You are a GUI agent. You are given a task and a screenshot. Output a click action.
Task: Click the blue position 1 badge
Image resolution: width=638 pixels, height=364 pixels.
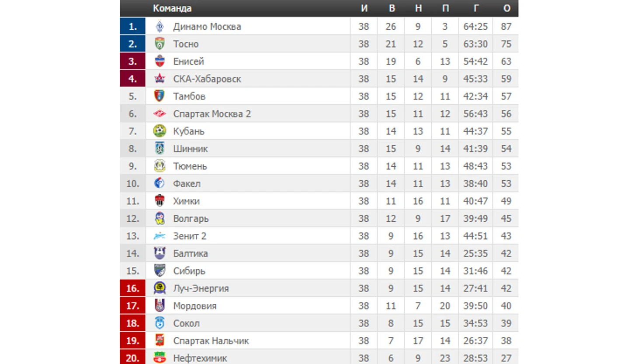click(133, 26)
